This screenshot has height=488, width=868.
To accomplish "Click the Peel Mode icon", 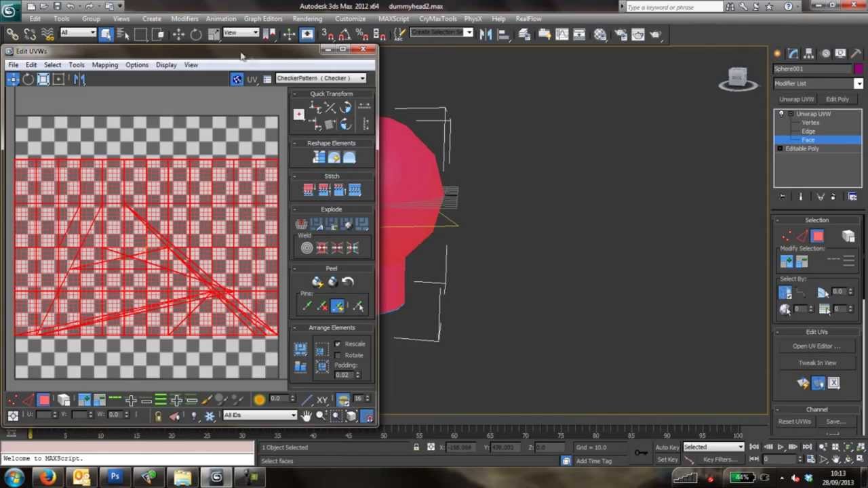I will (x=332, y=282).
